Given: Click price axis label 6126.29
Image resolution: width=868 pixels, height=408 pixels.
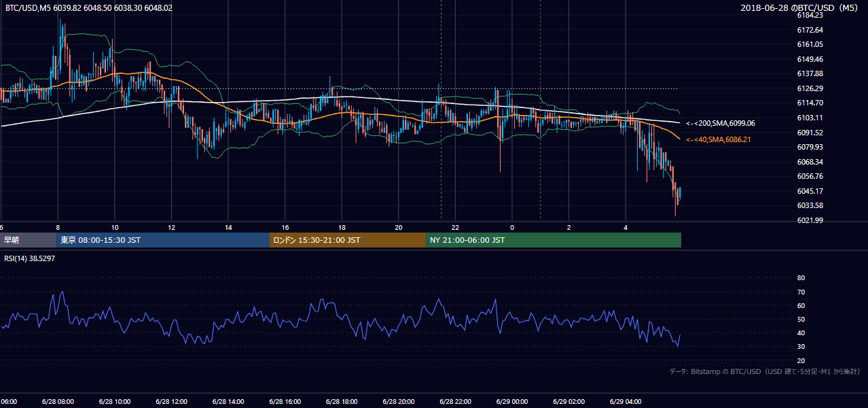Looking at the screenshot, I should [x=810, y=88].
